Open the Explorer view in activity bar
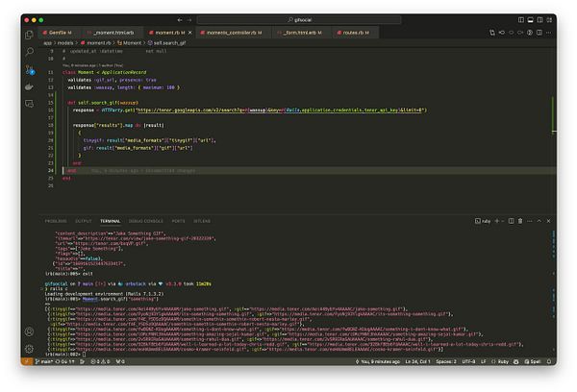The image size is (577, 392). point(29,35)
